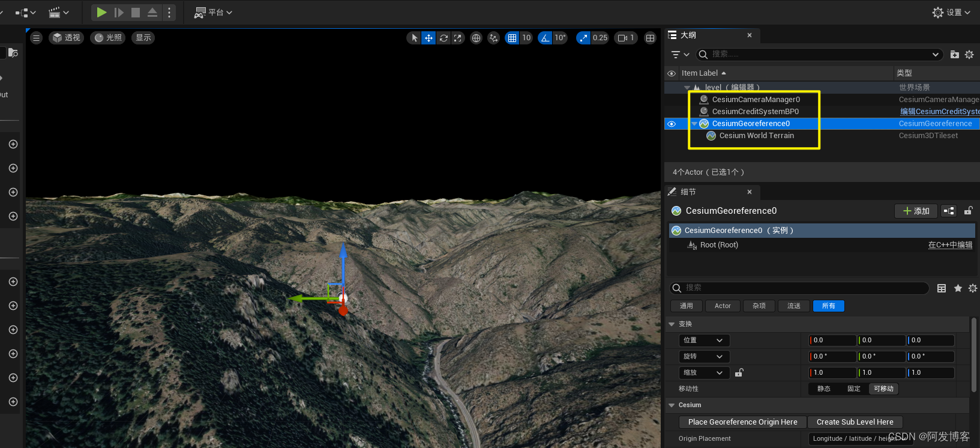Screen dimensions: 980x448
Task: Open the 光照 lit view mode menu
Action: 108,38
